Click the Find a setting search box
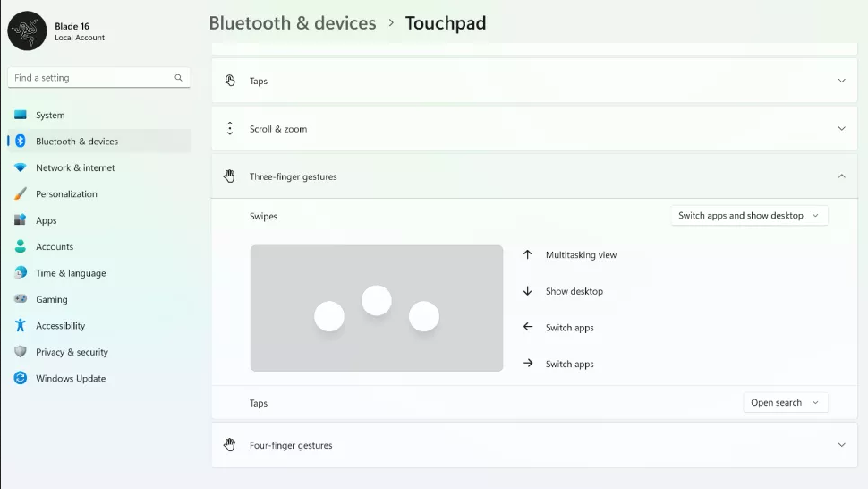868x489 pixels. coord(89,78)
